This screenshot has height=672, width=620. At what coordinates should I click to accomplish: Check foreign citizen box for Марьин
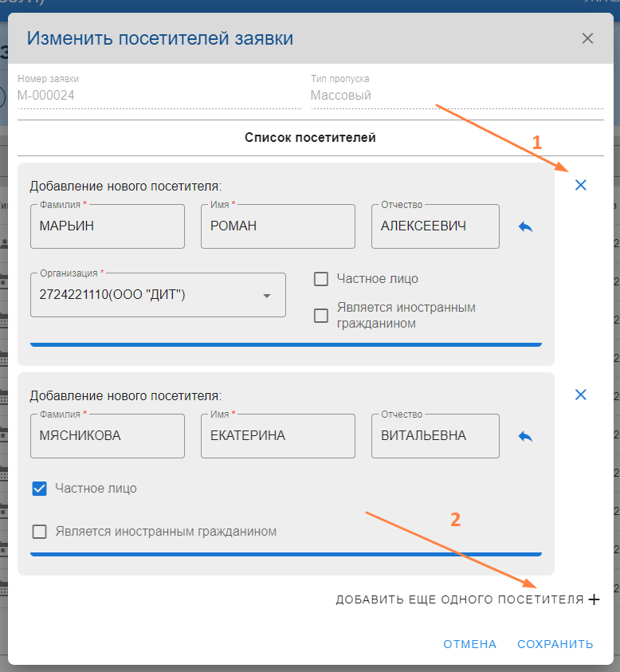click(321, 315)
